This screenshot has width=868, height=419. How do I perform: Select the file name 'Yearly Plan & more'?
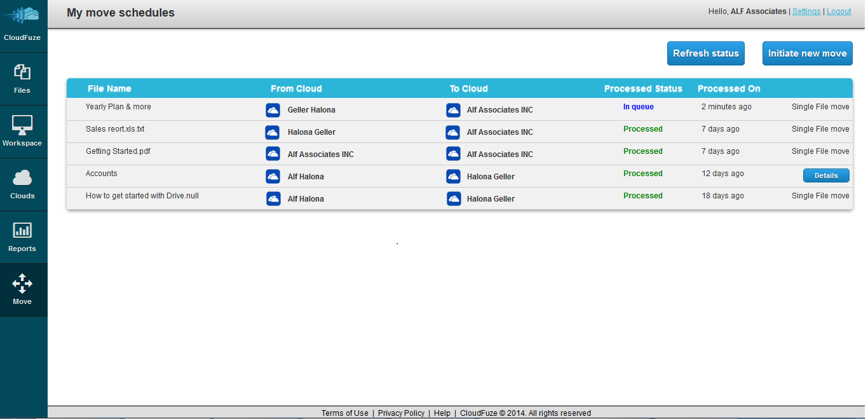(x=118, y=107)
